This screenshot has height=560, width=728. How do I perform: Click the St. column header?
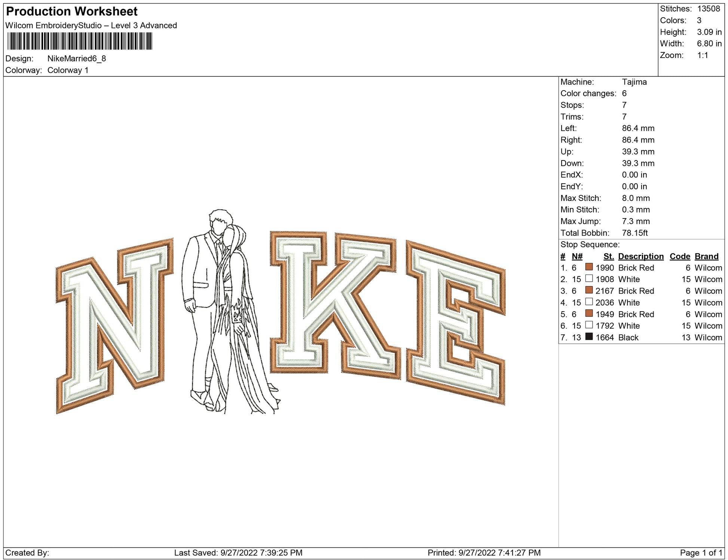tap(608, 256)
